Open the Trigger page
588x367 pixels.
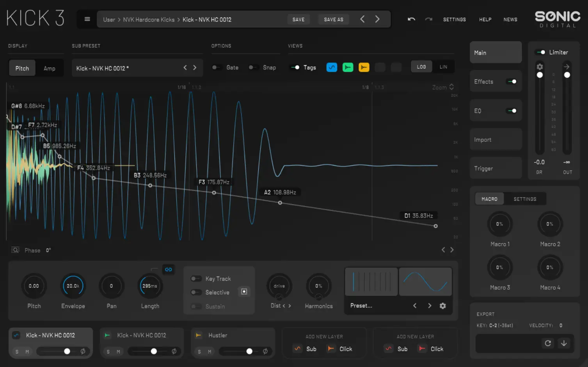496,168
